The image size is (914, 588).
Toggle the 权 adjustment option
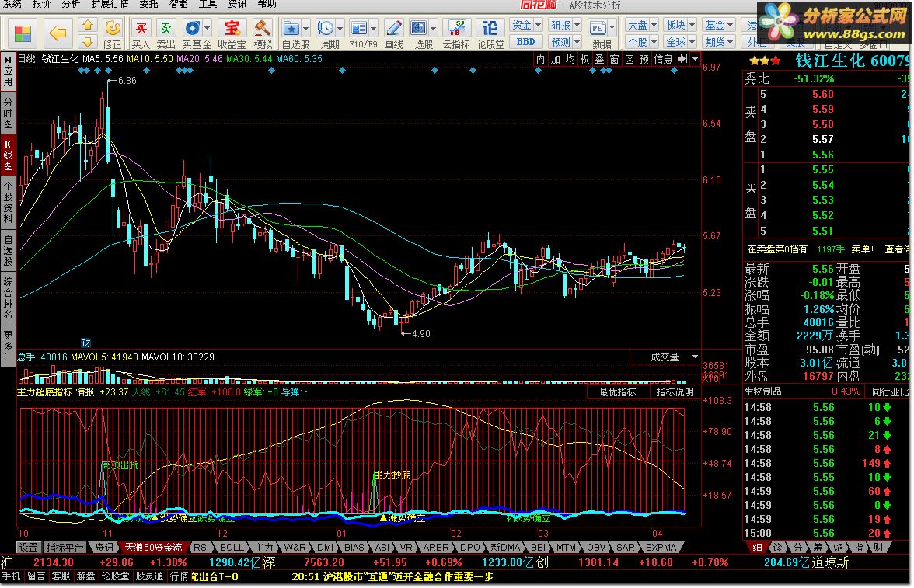coord(584,59)
